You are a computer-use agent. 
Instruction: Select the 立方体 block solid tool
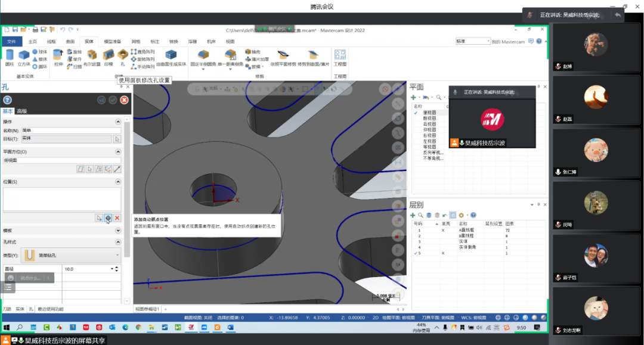click(x=24, y=58)
